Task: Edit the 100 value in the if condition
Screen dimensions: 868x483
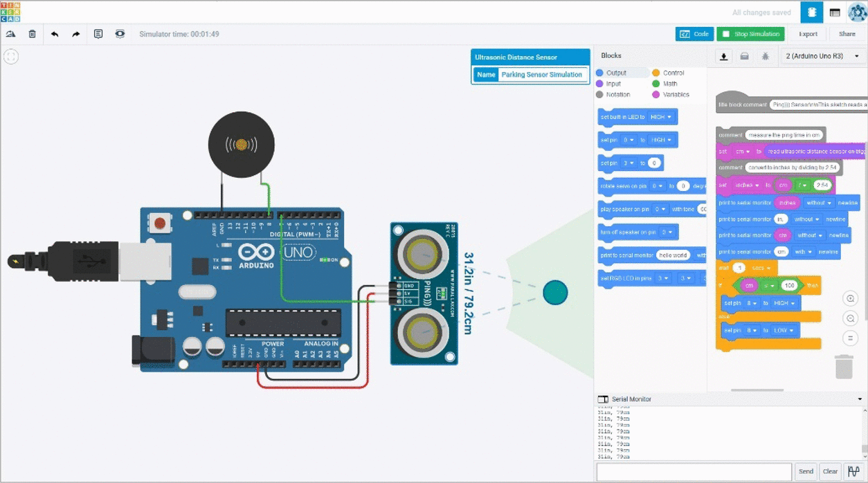Action: click(x=789, y=285)
